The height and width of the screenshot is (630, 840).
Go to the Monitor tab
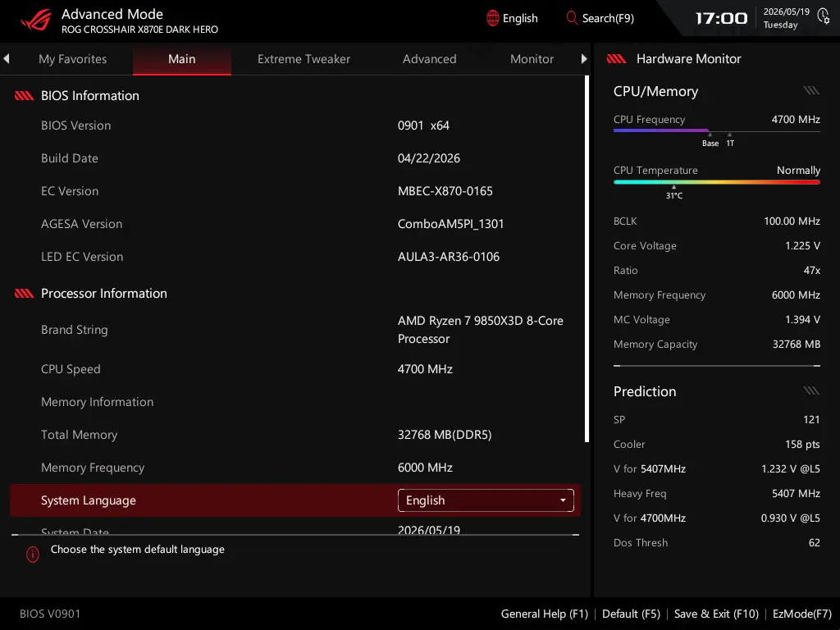click(x=532, y=59)
